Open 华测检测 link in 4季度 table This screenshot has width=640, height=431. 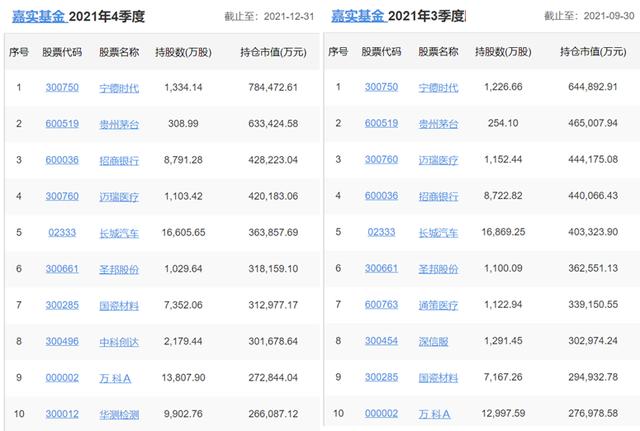point(119,415)
